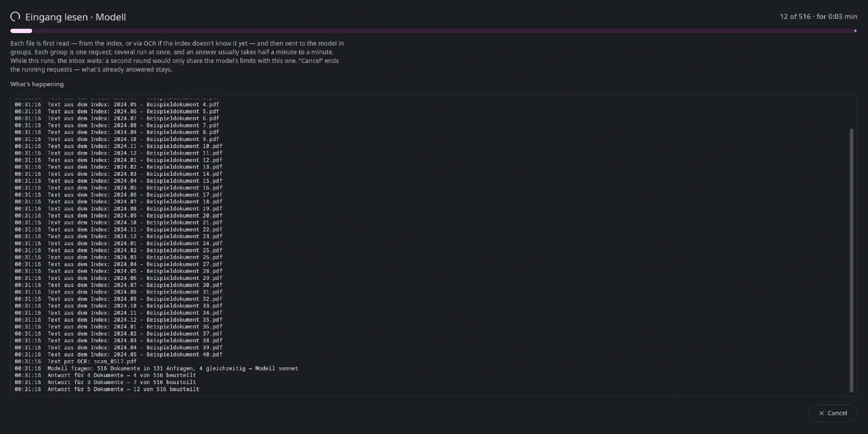Click the log panel's vertical scrollbar
This screenshot has width=868, height=434.
pos(851,260)
